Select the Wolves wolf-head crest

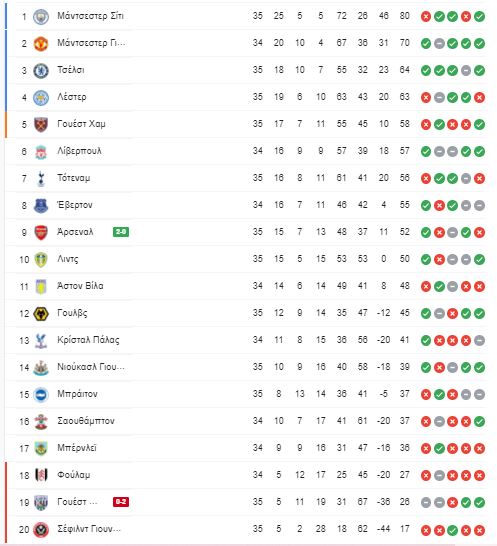tap(41, 313)
